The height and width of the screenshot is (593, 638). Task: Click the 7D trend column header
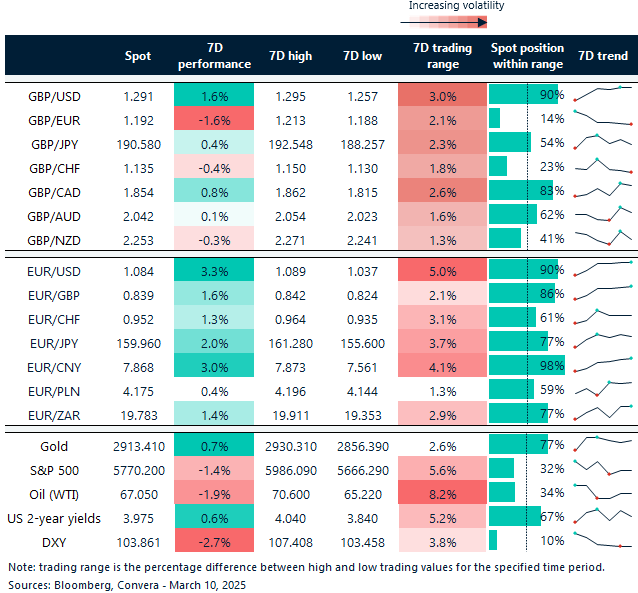tap(603, 56)
